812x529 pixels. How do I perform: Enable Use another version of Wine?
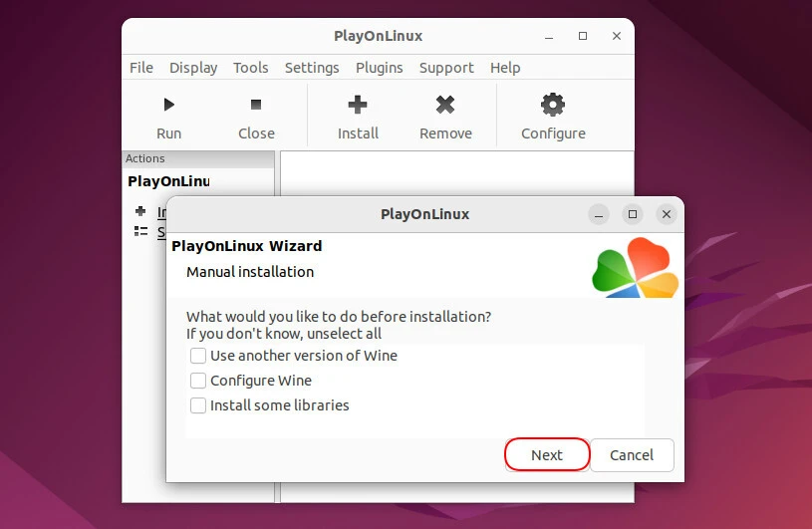(x=198, y=356)
